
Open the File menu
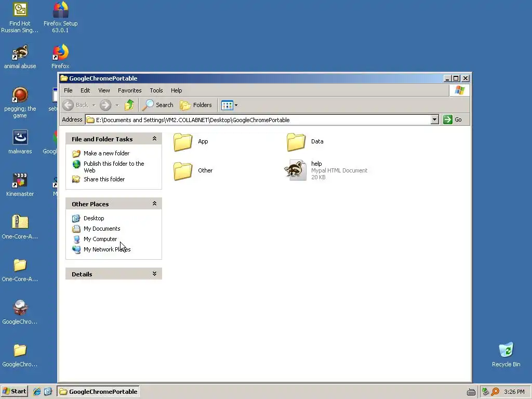(x=68, y=90)
